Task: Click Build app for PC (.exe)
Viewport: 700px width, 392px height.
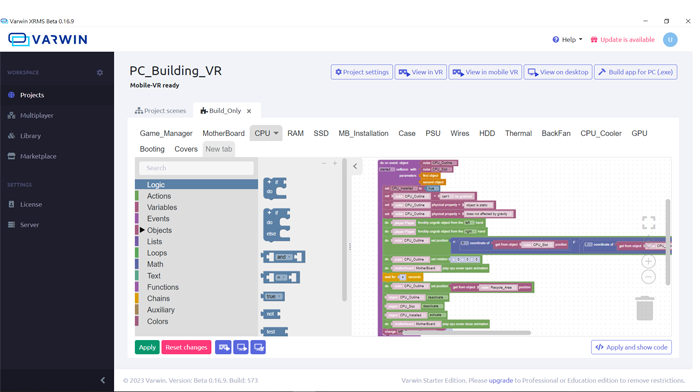Action: (636, 72)
